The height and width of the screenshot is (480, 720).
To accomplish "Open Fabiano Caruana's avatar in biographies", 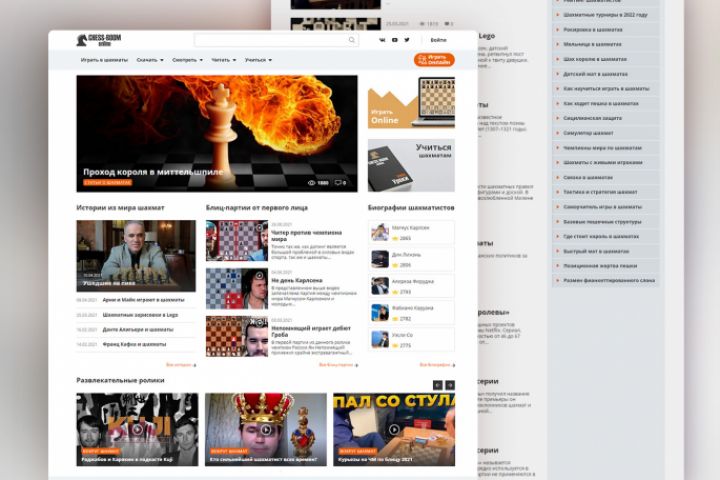I will tap(380, 313).
